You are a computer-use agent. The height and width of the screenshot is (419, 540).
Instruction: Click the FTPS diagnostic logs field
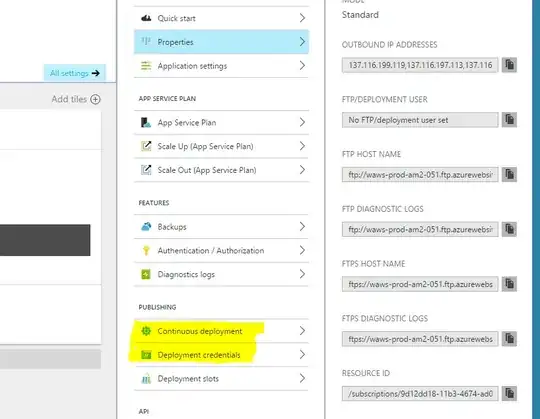click(x=420, y=338)
